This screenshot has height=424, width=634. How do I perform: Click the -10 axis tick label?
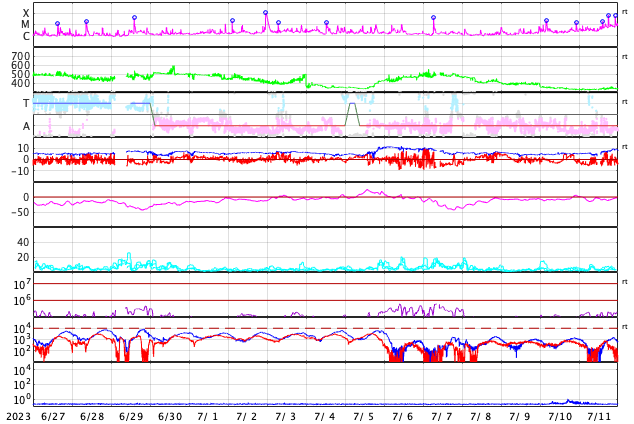(x=20, y=171)
